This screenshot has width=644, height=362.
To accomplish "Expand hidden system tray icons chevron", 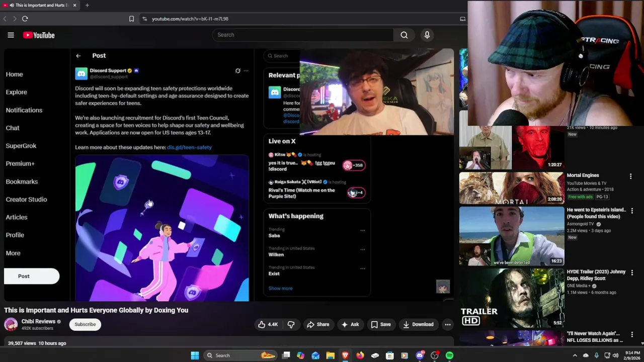I will (575, 355).
